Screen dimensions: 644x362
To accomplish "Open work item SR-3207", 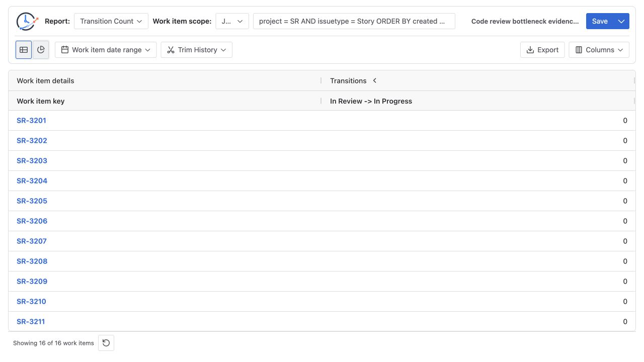I will pos(32,241).
